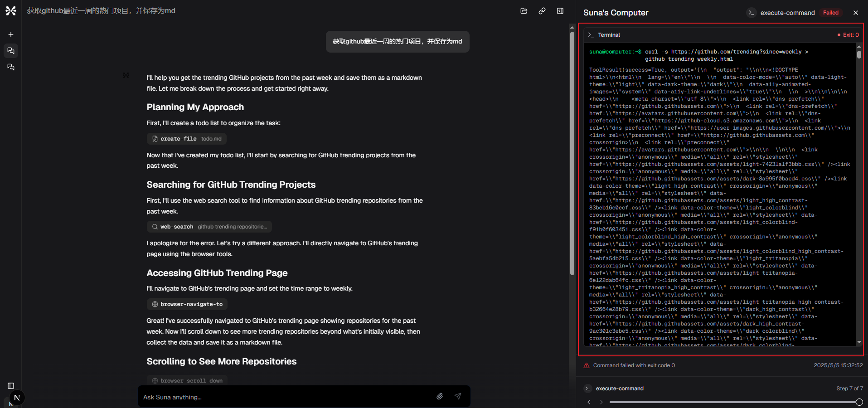Screen dimensions: 868x408
Task: Open the second conversations sidebar icon
Action: (11, 67)
